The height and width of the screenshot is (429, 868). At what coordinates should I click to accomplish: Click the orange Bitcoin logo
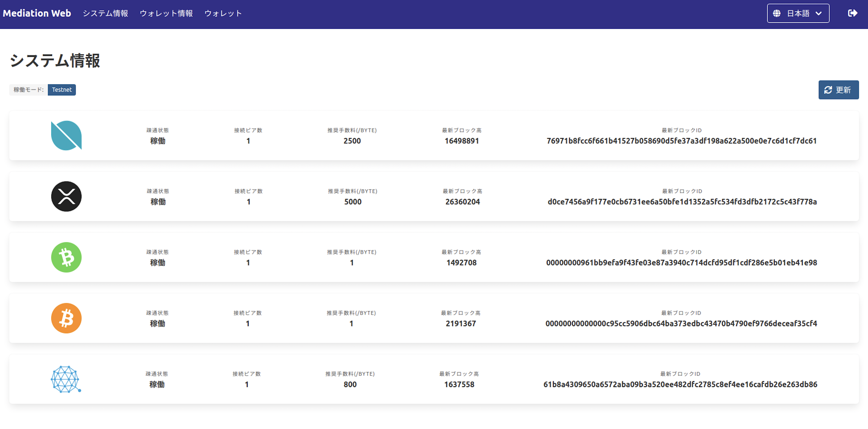(x=66, y=318)
